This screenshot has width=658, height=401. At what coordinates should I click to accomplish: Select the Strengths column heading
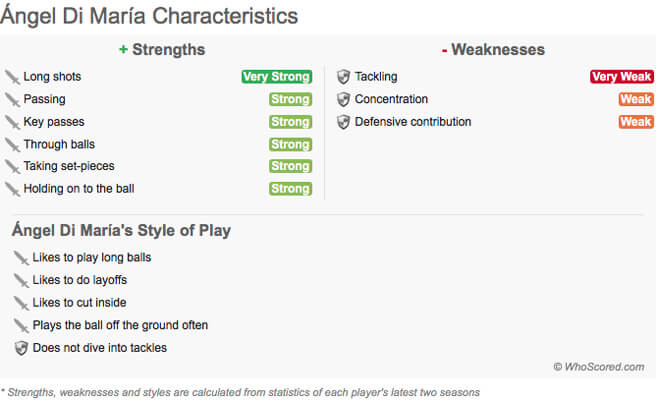pyautogui.click(x=162, y=49)
